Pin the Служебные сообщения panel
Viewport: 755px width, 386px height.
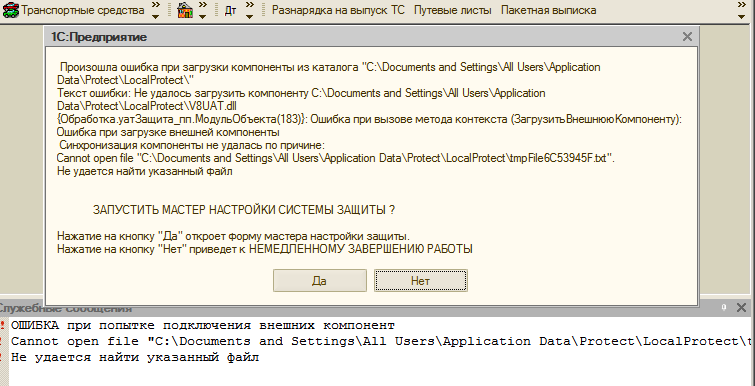point(724,308)
